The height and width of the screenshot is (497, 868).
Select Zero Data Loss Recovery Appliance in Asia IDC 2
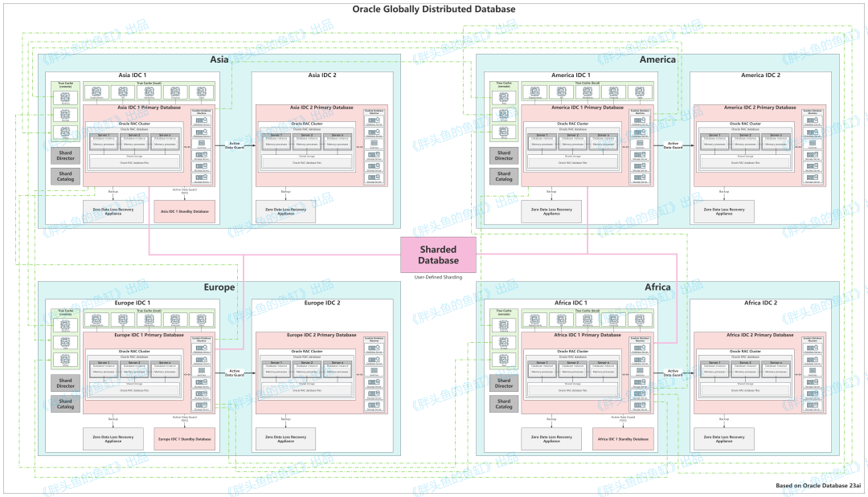coord(285,211)
